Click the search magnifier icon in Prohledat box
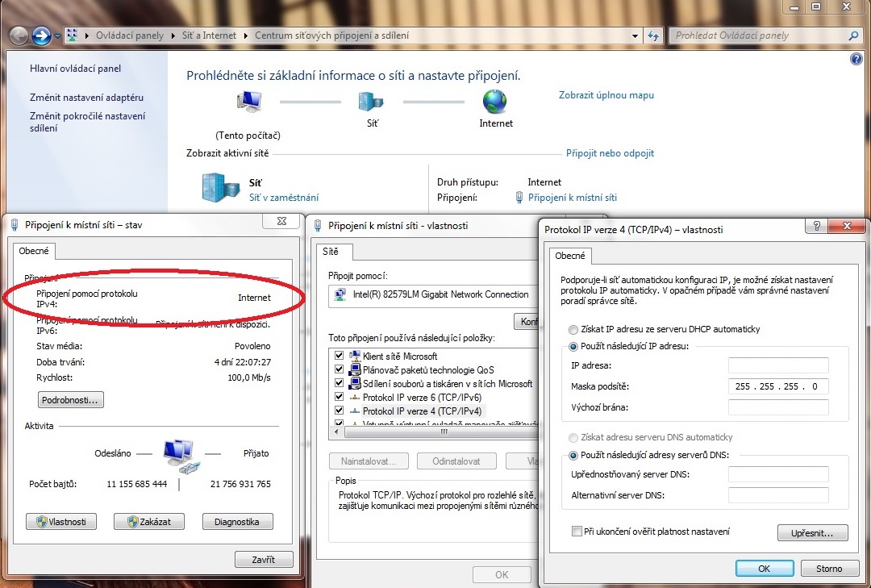871x588 pixels. click(854, 35)
